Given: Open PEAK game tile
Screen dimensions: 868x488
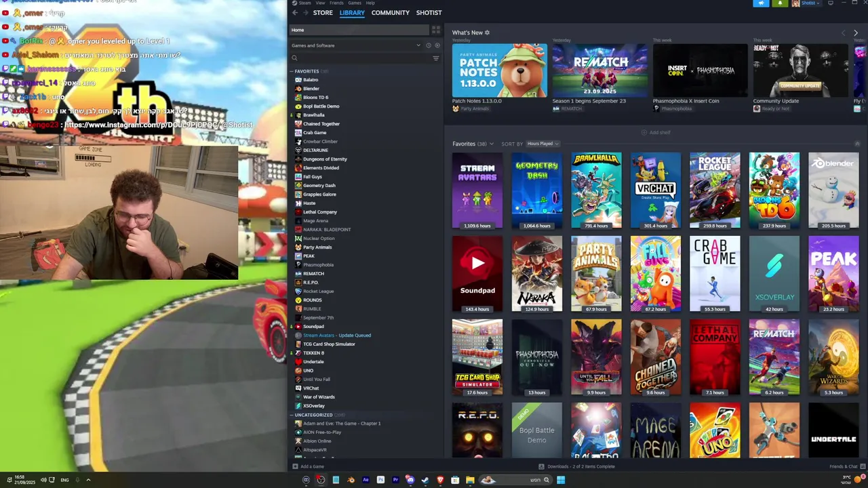Looking at the screenshot, I should coord(833,274).
